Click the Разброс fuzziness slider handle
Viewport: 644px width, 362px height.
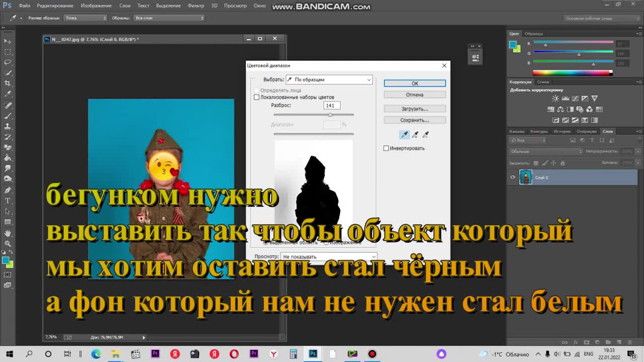tap(330, 115)
